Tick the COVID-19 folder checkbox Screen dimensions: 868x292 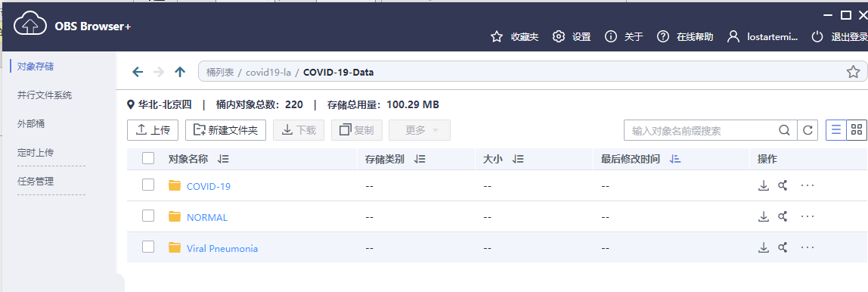(x=147, y=185)
